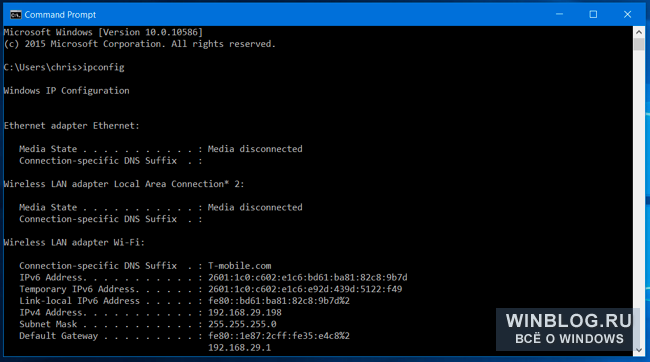The height and width of the screenshot is (362, 650).
Task: Click the ipconfig command text
Action: [103, 67]
